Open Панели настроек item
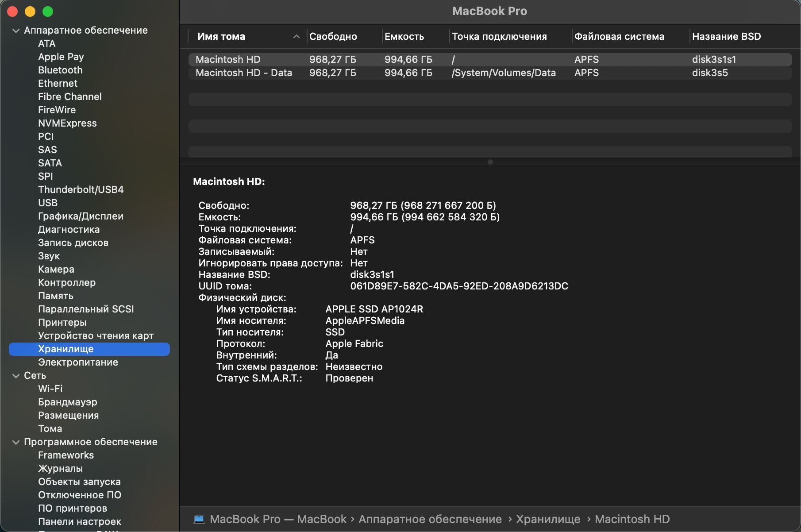Viewport: 801px width, 532px height. 80,521
